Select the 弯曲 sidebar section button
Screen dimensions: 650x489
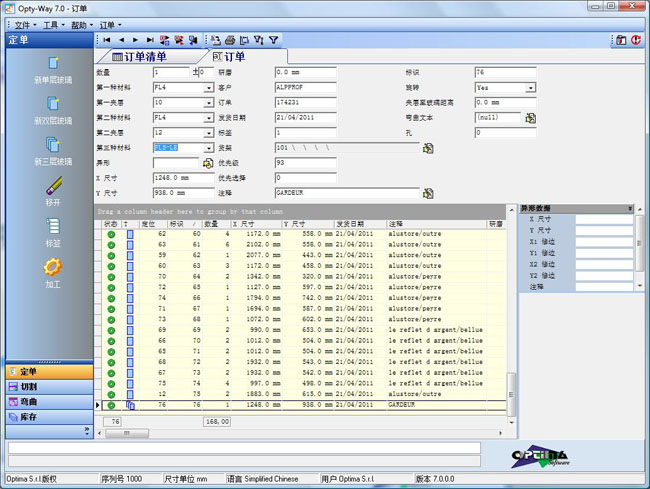pos(49,402)
